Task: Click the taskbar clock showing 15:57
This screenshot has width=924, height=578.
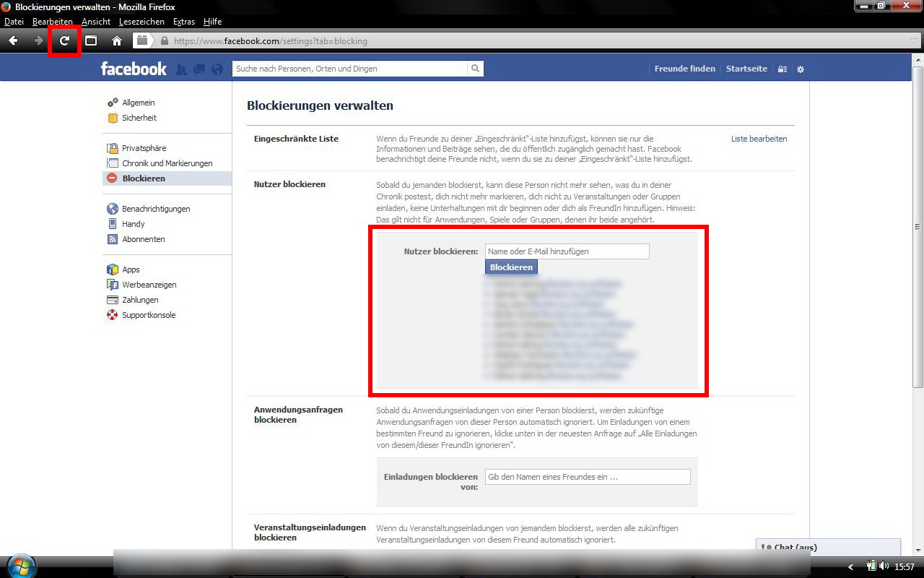Action: tap(905, 567)
